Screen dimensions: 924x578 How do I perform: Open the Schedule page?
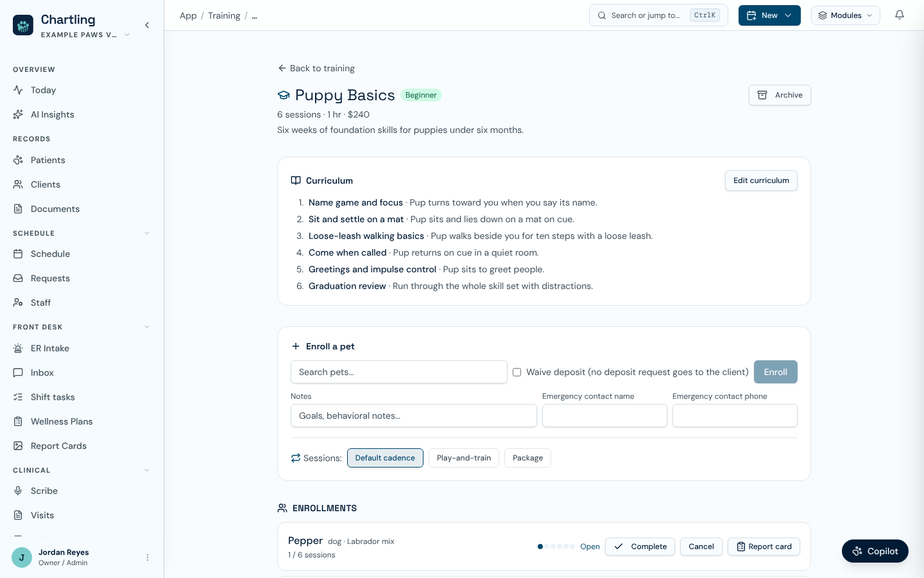(x=82, y=254)
